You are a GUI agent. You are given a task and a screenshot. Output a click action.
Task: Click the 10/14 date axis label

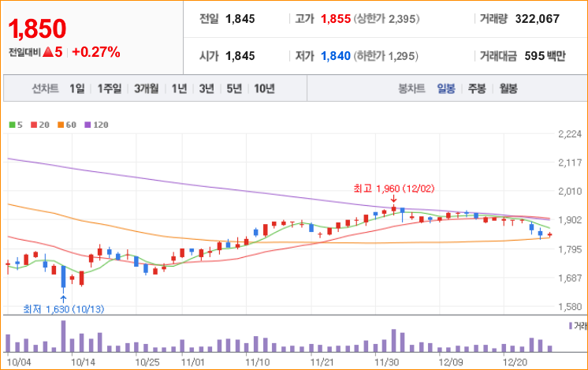(x=83, y=362)
